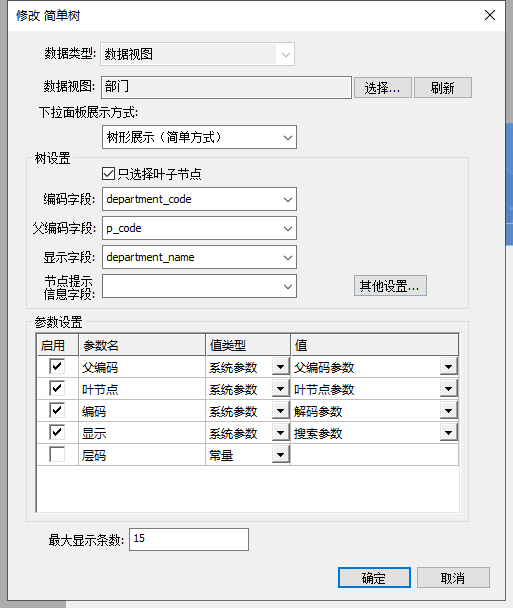The height and width of the screenshot is (608, 513).
Task: Expand the 显示字段 department_name dropdown
Action: (288, 257)
